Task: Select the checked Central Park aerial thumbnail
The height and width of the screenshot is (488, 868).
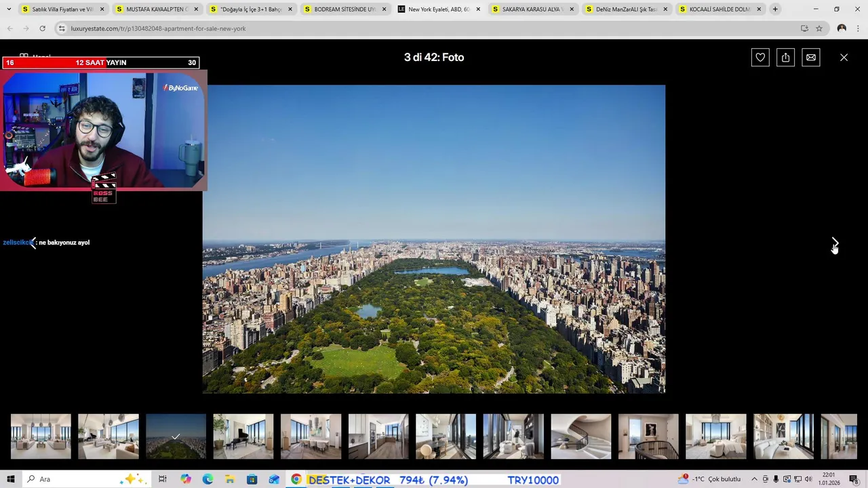Action: (x=176, y=436)
